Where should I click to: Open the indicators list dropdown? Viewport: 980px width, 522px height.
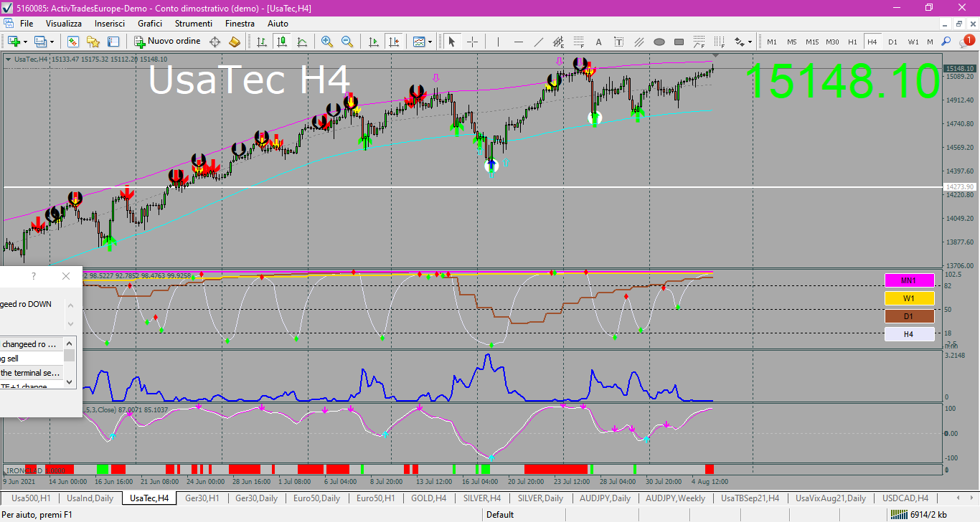[423, 42]
